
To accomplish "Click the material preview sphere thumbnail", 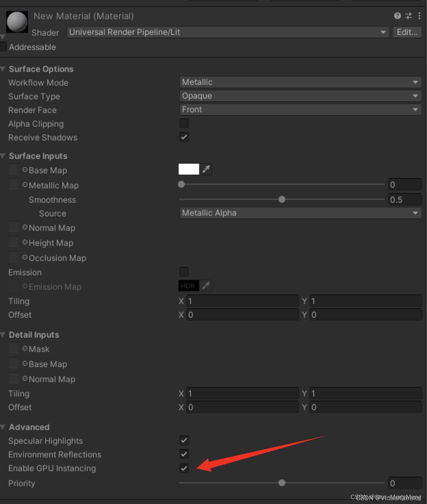I will [17, 22].
